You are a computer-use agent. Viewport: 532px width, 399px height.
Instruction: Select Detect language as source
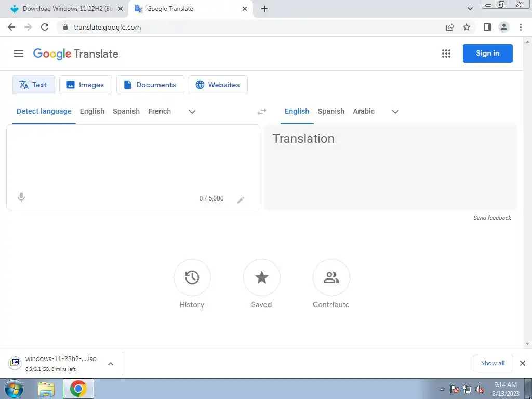click(44, 111)
